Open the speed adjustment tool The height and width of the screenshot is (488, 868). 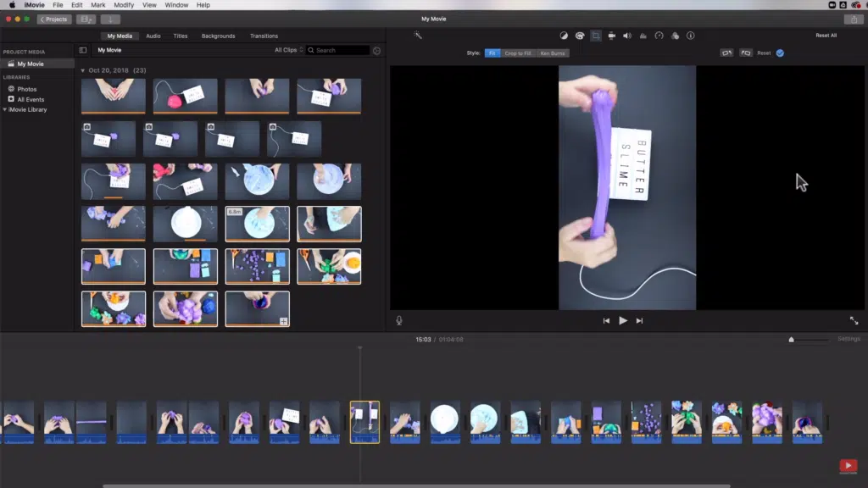point(659,36)
